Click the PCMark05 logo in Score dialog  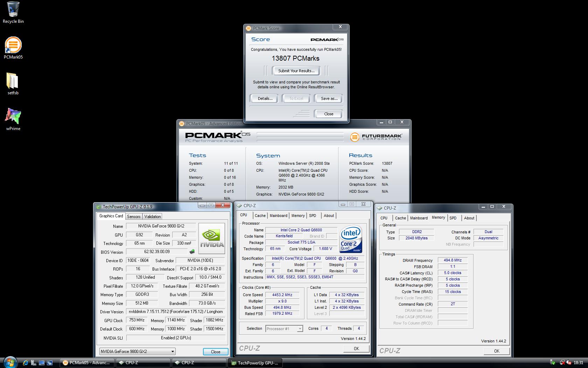pos(327,40)
